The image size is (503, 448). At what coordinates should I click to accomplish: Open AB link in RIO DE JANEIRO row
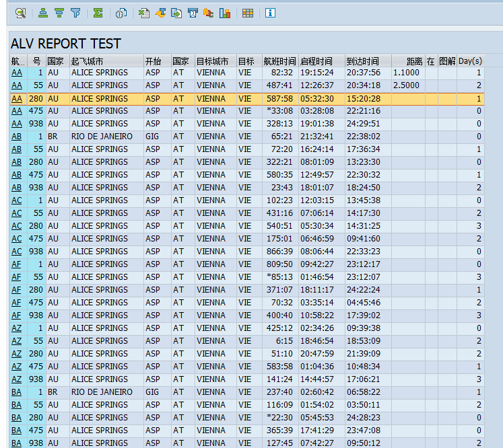[16, 137]
